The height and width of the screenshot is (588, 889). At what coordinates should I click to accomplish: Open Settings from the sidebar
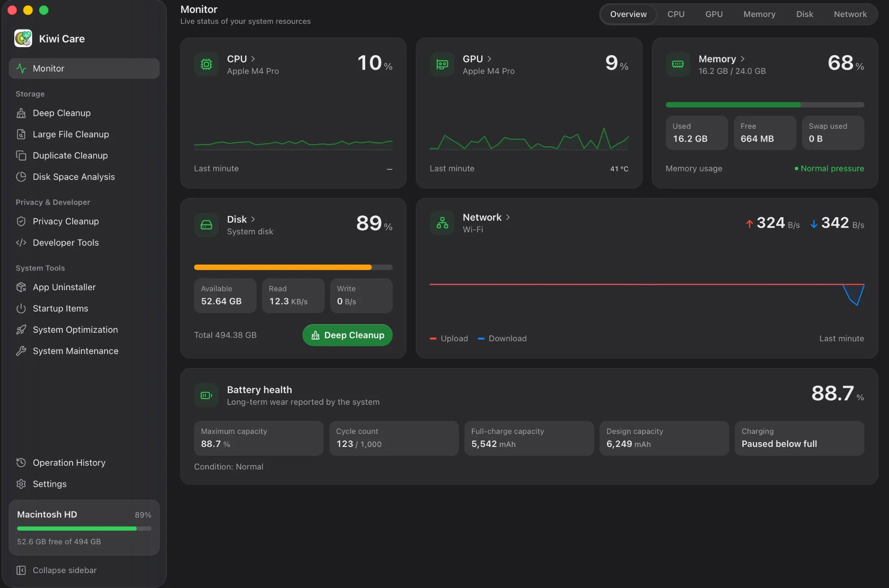pos(84,484)
